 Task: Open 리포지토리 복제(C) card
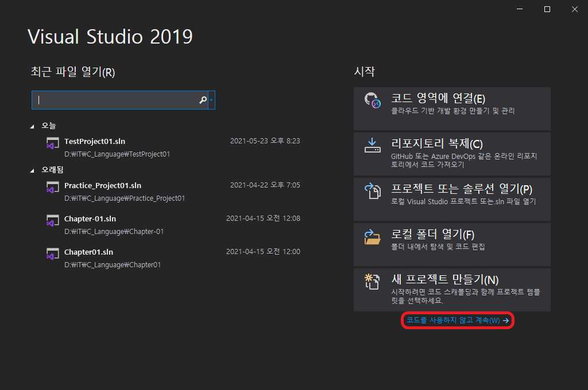(x=452, y=154)
